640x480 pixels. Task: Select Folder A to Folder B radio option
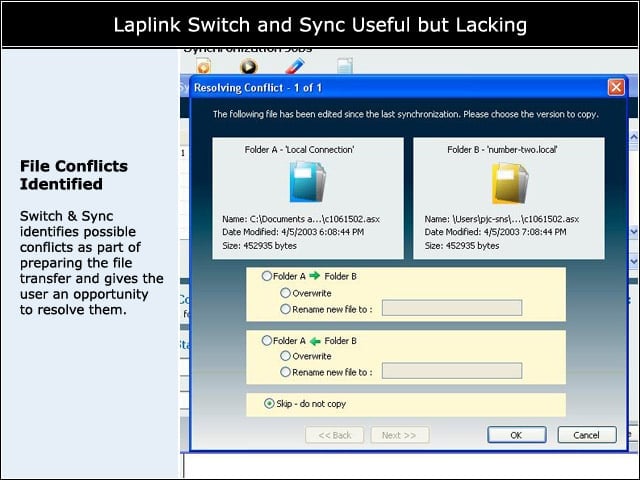click(267, 276)
